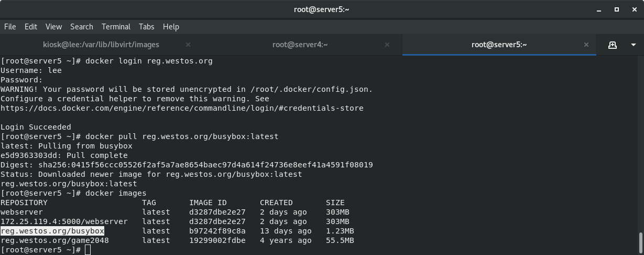644x255 pixels.
Task: Click the 1.23MB size value
Action: point(340,231)
